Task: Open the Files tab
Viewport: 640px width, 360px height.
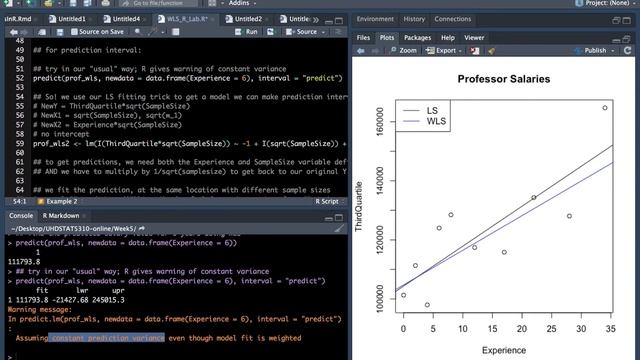Action: click(x=363, y=38)
